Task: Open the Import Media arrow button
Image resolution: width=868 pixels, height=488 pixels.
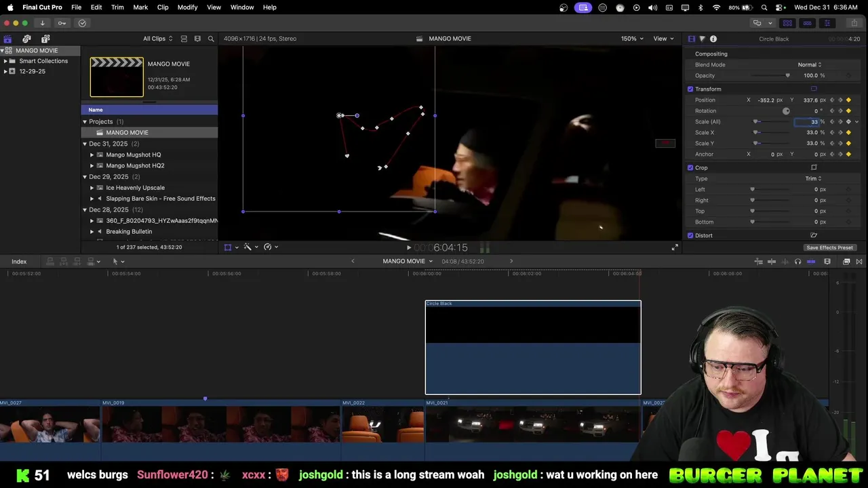Action: click(x=42, y=23)
